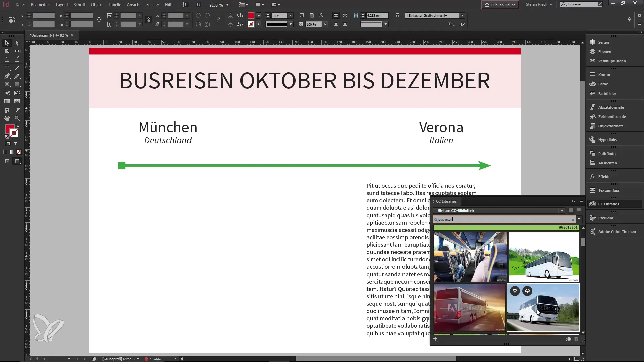Open Adobe Bridge via Br icon
Viewport: 644px width, 362px height.
click(x=186, y=5)
